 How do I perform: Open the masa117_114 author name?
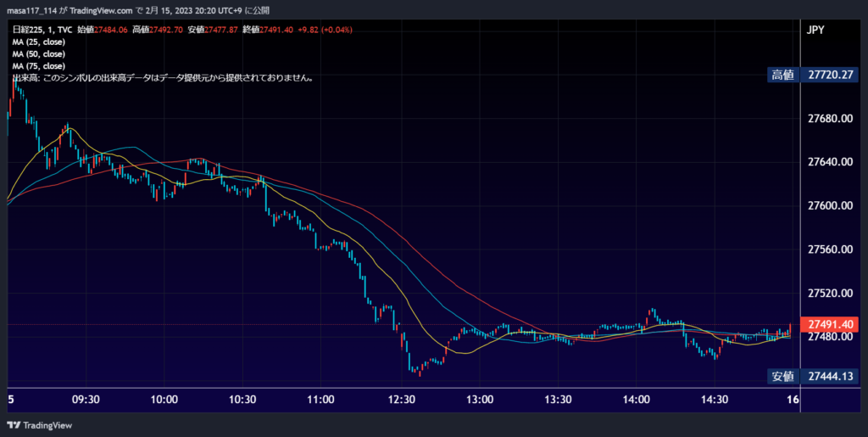click(31, 10)
